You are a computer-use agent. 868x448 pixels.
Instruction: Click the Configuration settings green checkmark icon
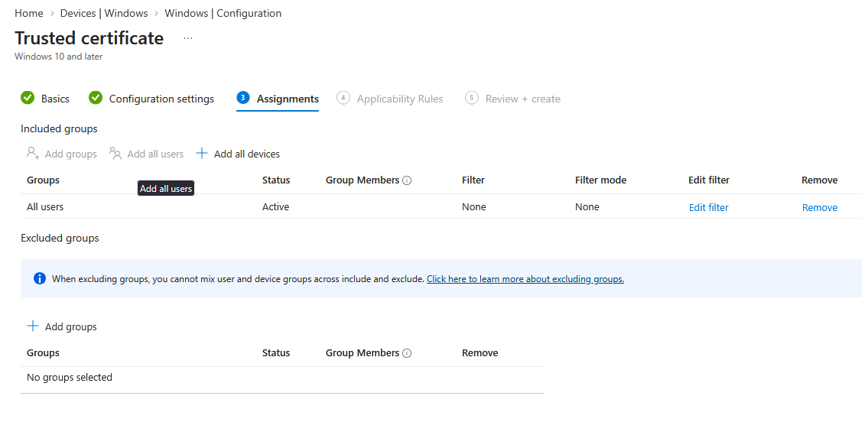coord(96,98)
